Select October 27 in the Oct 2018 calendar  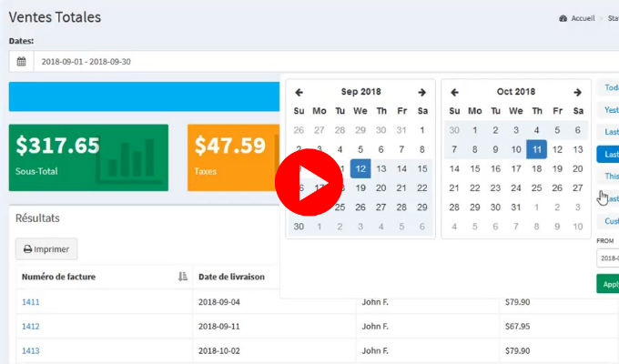click(x=577, y=188)
